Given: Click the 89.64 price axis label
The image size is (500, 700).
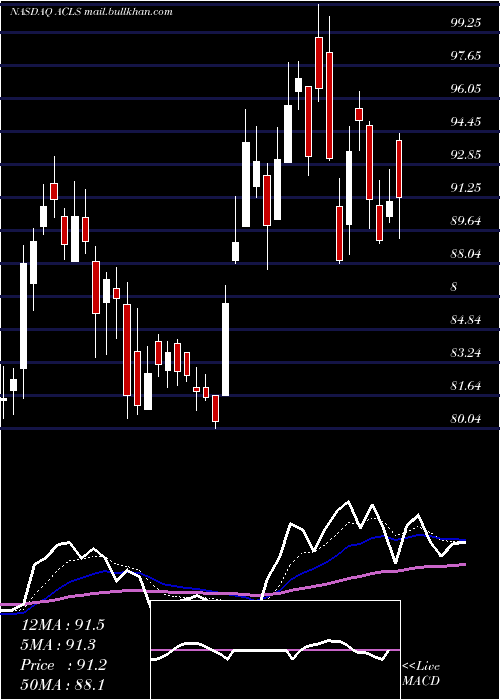Looking at the screenshot, I should pyautogui.click(x=466, y=221).
